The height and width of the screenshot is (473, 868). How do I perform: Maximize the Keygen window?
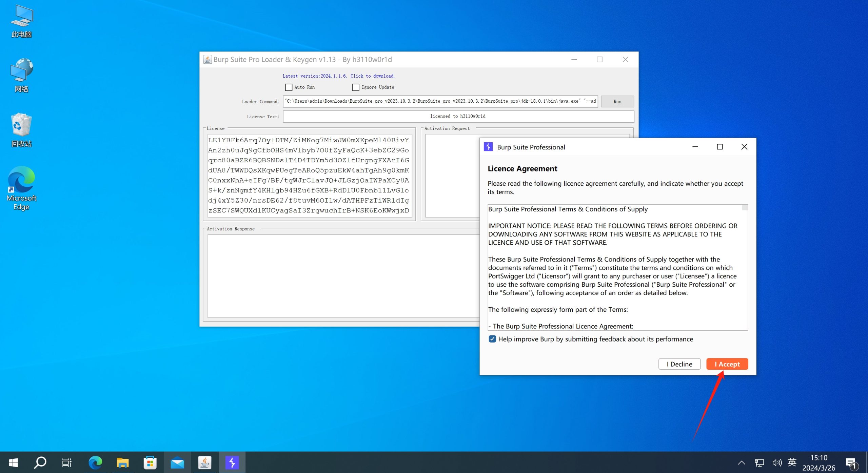pyautogui.click(x=599, y=59)
